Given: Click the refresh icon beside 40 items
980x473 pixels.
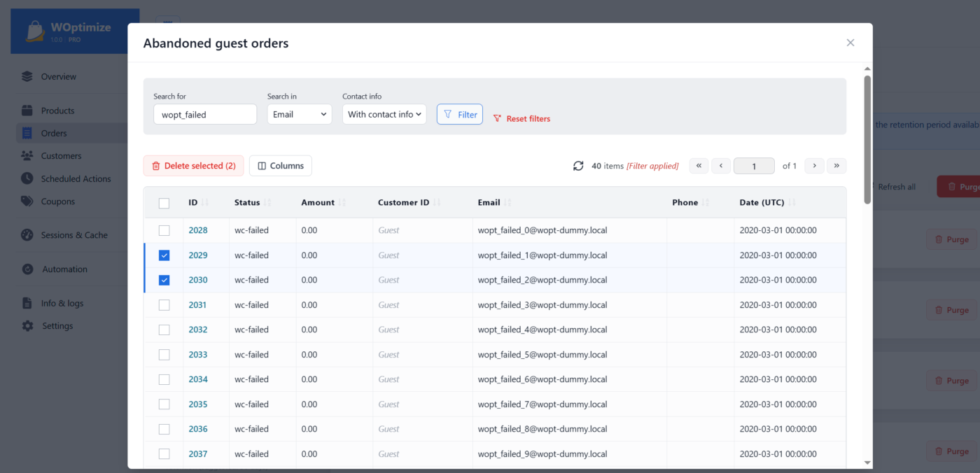Looking at the screenshot, I should [x=578, y=166].
